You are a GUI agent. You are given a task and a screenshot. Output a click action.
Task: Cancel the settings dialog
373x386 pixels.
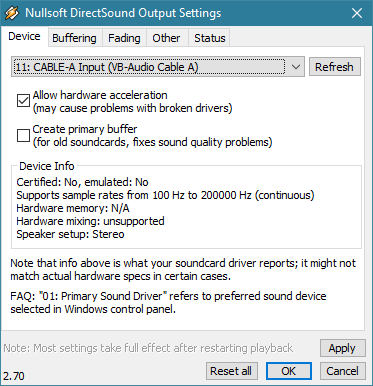coord(342,371)
